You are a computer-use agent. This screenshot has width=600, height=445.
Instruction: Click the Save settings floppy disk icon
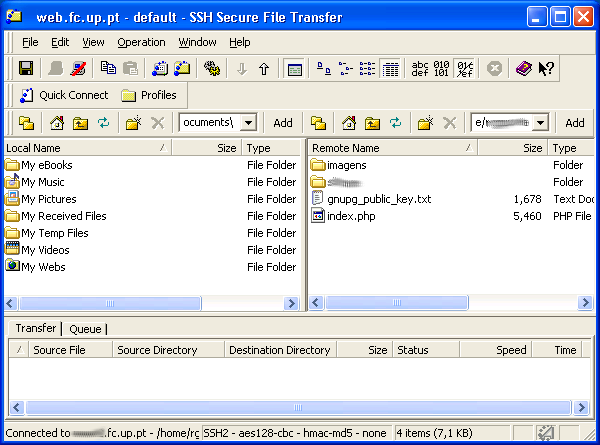(x=26, y=68)
